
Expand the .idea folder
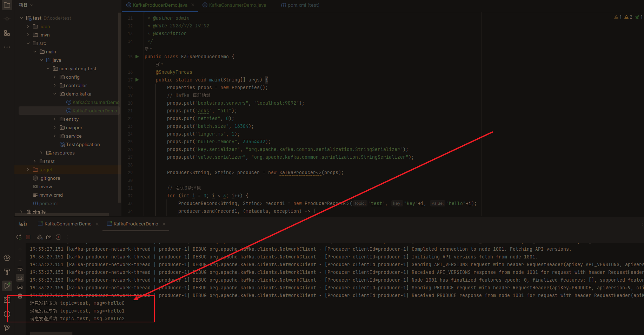click(28, 26)
